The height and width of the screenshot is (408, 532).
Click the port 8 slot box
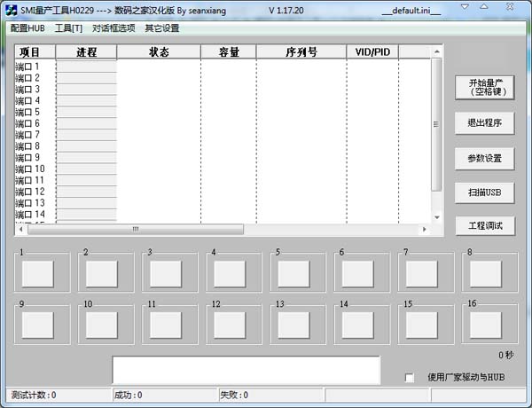coord(486,274)
